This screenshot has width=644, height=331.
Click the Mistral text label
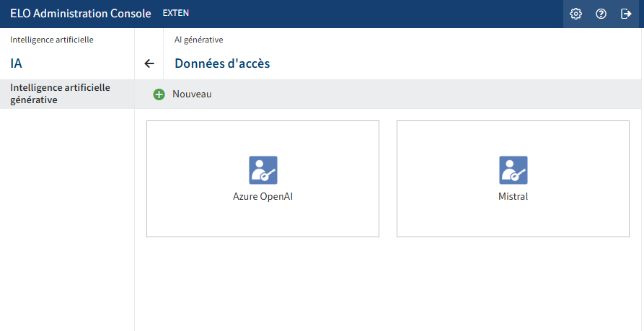pyautogui.click(x=513, y=196)
